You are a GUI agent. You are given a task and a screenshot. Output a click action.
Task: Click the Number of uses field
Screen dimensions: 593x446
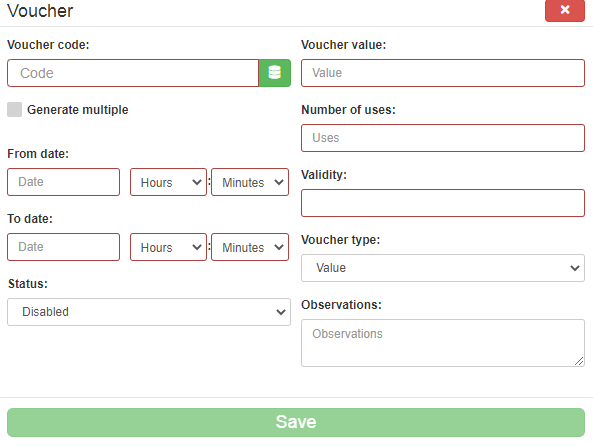[x=443, y=138]
